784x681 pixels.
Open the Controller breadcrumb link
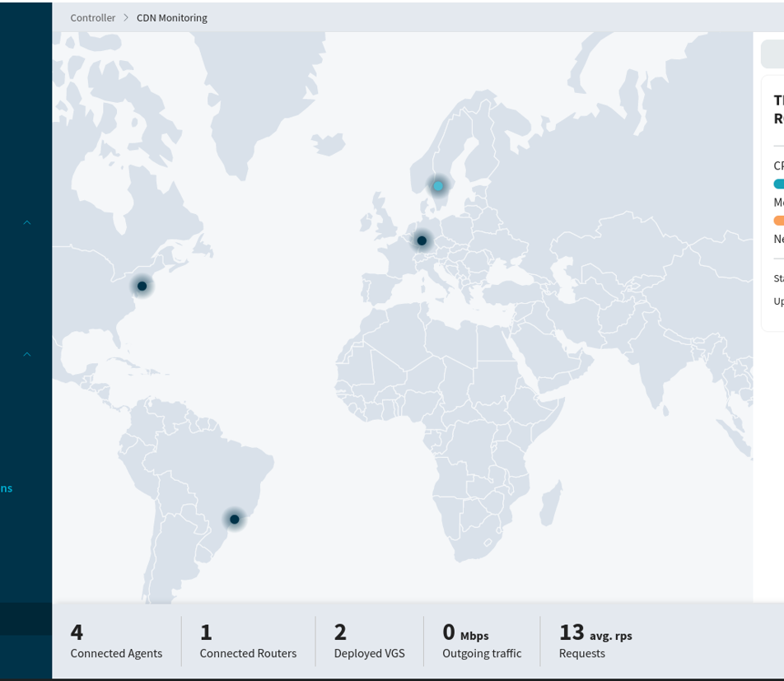pos(93,17)
